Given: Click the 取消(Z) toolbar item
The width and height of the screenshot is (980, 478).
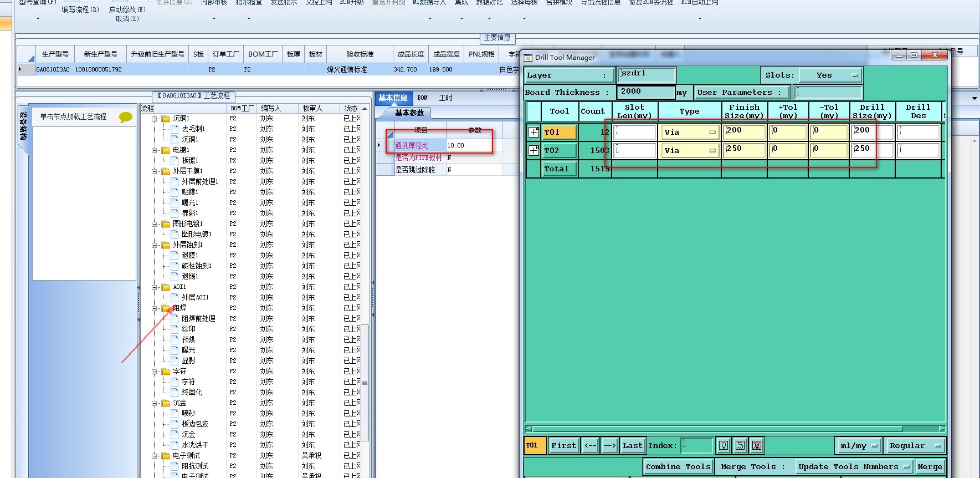Looking at the screenshot, I should pos(127,19).
